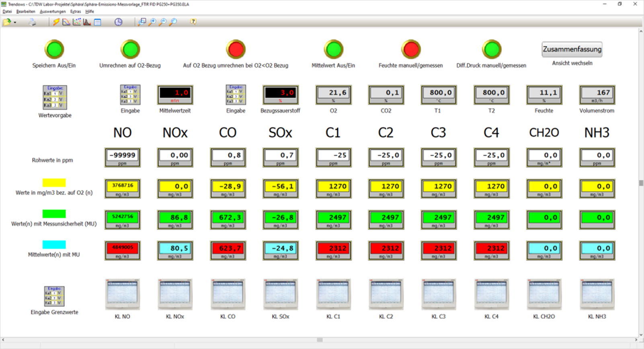Open the Auswertungen menu

(x=53, y=11)
